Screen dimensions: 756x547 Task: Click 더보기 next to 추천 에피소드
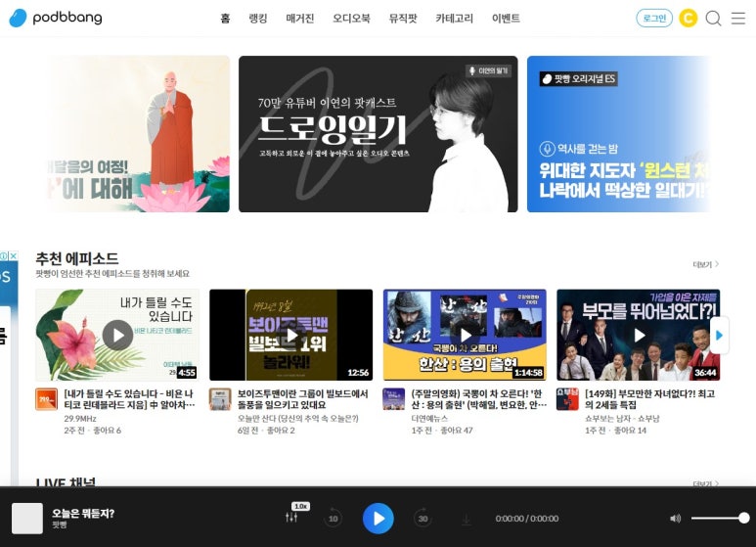[706, 264]
